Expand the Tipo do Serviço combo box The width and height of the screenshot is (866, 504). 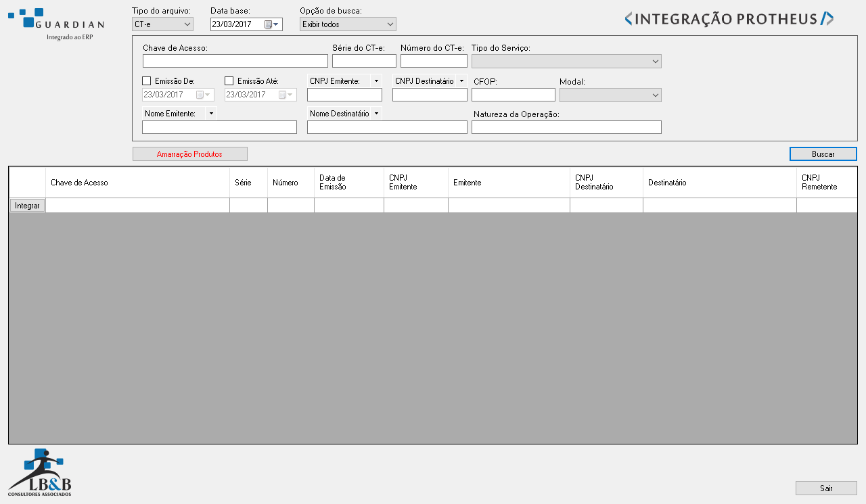coord(566,62)
